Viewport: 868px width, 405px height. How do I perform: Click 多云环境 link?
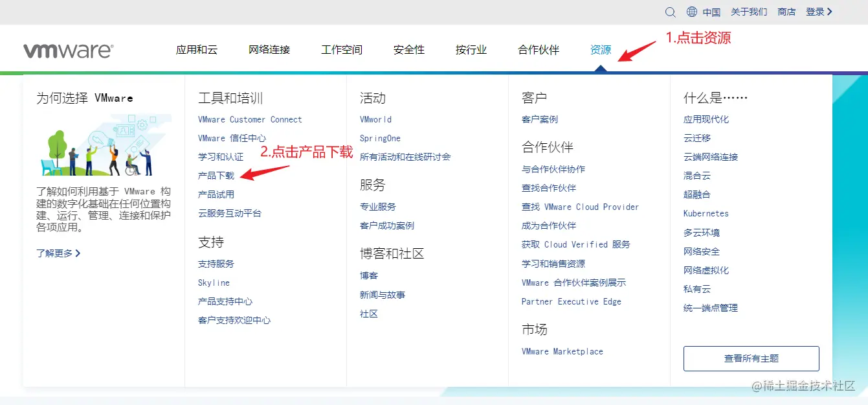[x=702, y=233]
